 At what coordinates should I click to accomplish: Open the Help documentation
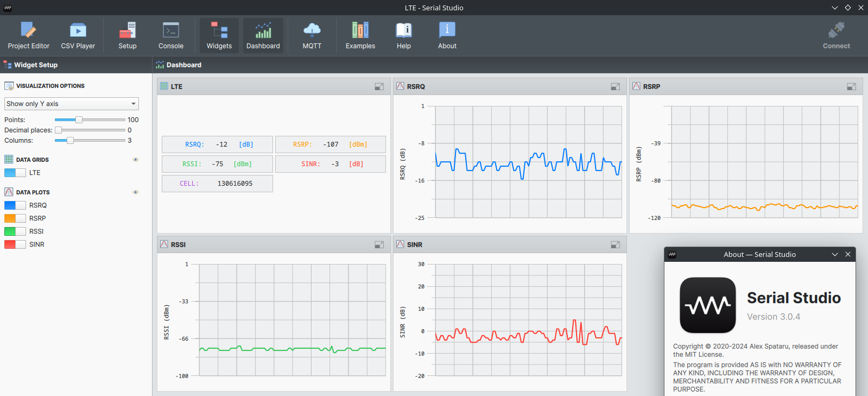404,36
